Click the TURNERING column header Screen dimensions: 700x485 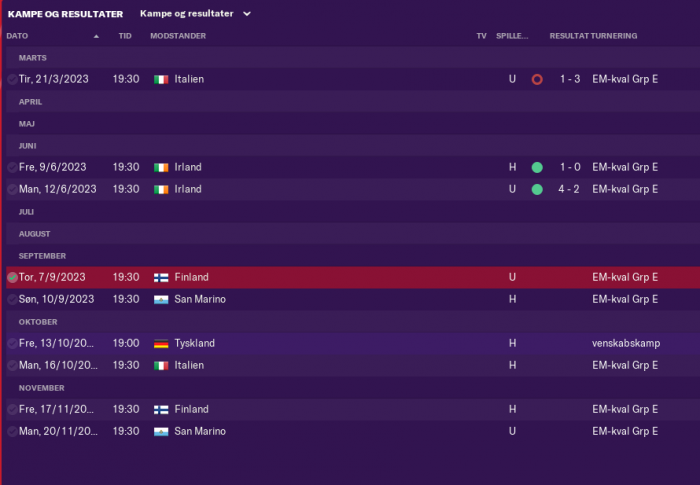pyautogui.click(x=614, y=36)
